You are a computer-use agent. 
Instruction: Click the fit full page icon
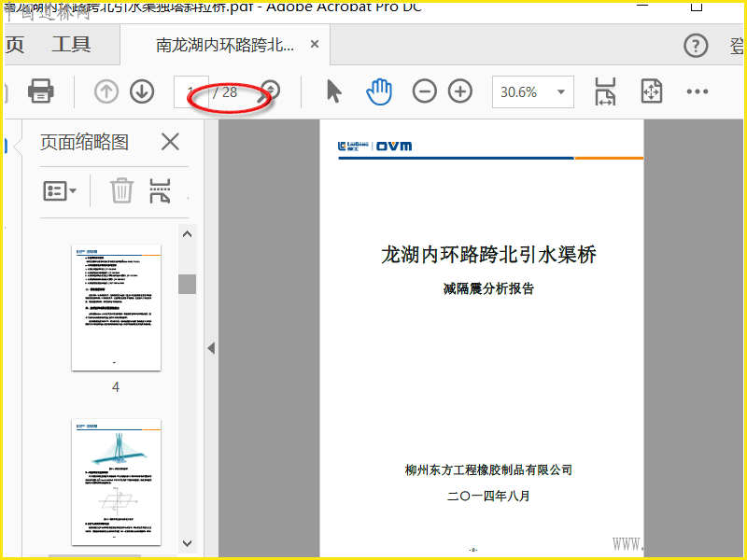click(x=652, y=91)
